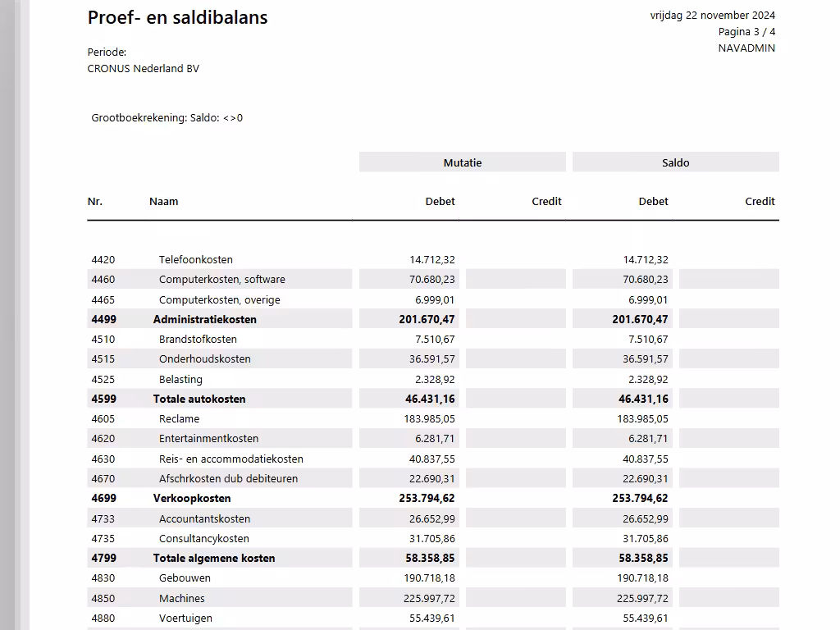Click the Accountantskosten account name
840x630 pixels.
click(204, 518)
